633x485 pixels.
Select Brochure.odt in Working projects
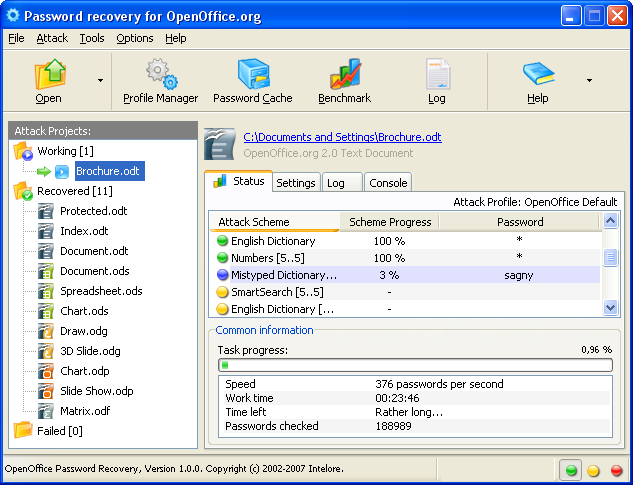coord(109,171)
